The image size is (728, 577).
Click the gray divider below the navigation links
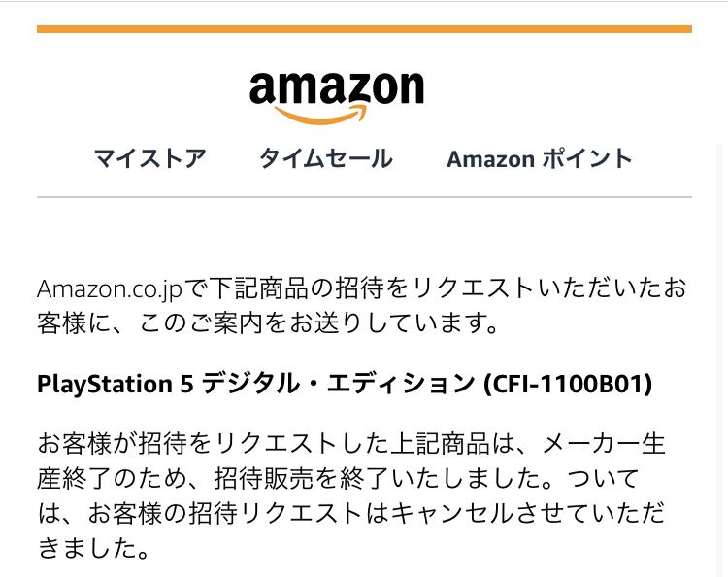click(364, 197)
